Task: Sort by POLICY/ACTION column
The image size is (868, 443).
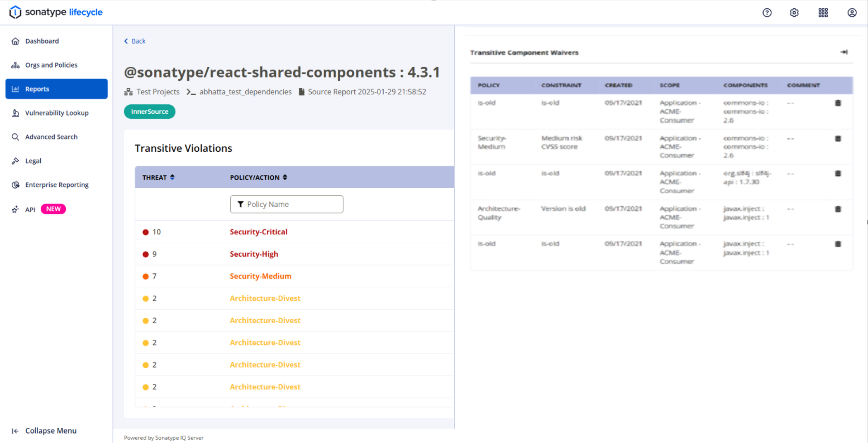Action: tap(259, 177)
